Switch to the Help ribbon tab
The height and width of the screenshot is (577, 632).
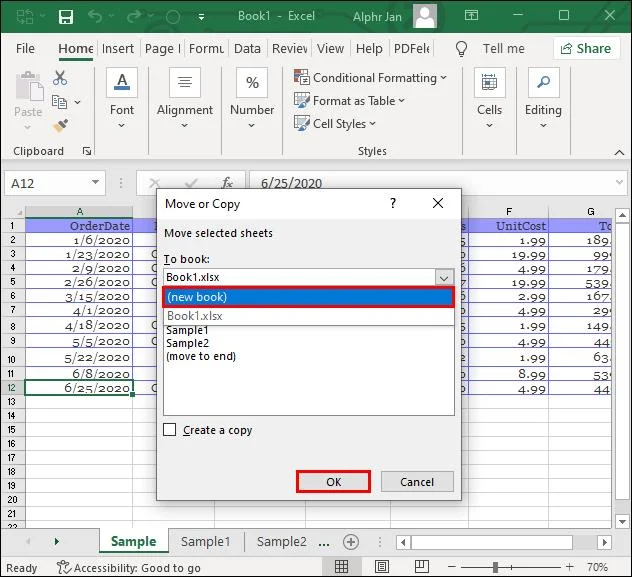(x=369, y=48)
